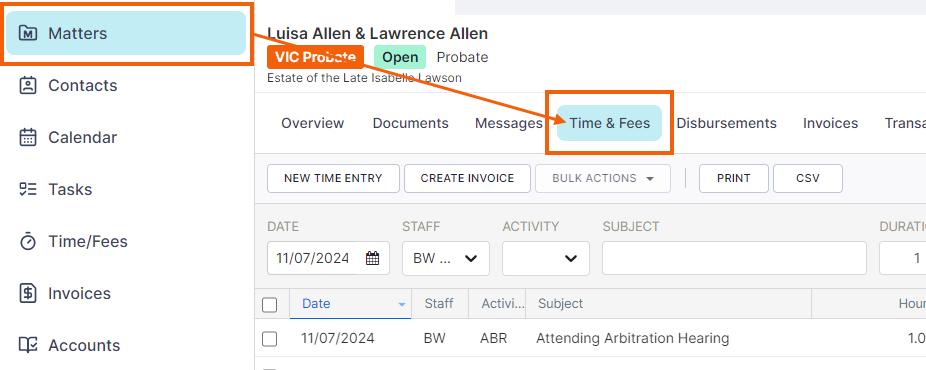Open Time/Fees stopwatch icon
Viewport: 926px width, 370px height.
pos(28,241)
